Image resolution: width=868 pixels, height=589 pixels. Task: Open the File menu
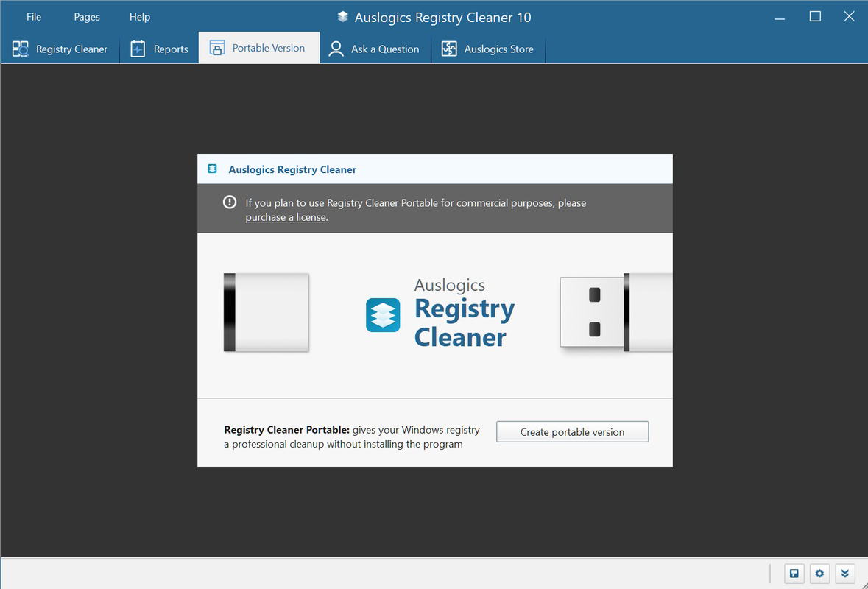pyautogui.click(x=34, y=17)
